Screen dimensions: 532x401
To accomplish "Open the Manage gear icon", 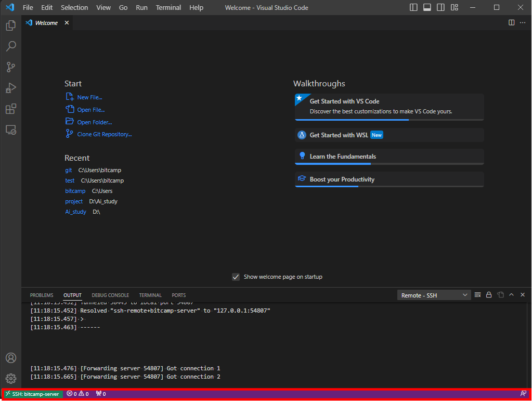I will point(11,379).
